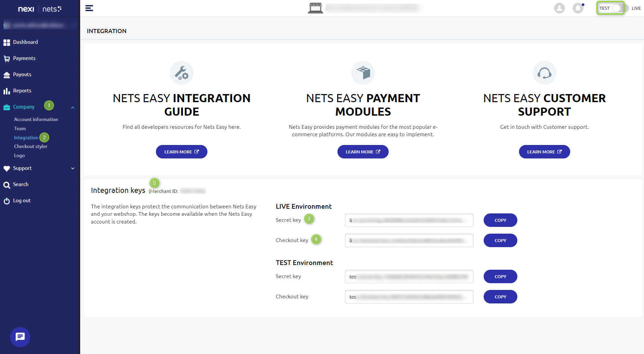Collapse the Company menu chevron
The height and width of the screenshot is (354, 644).
tap(73, 107)
